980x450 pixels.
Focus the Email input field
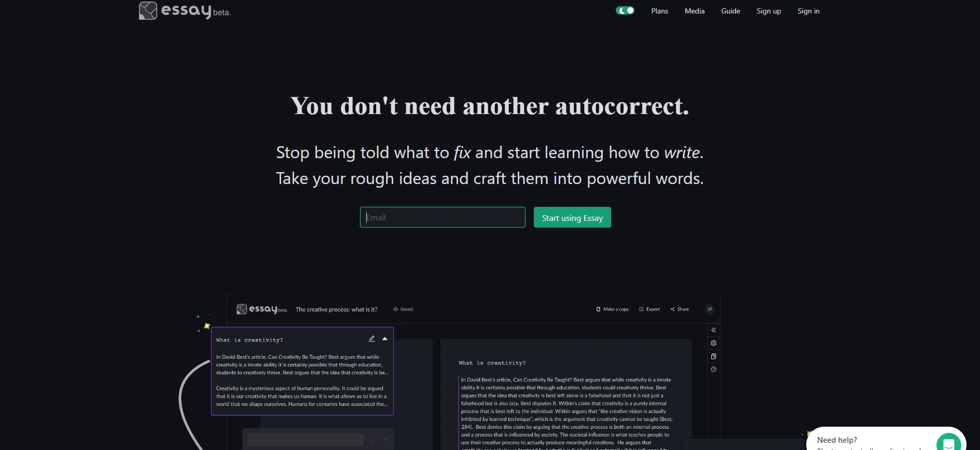click(443, 217)
